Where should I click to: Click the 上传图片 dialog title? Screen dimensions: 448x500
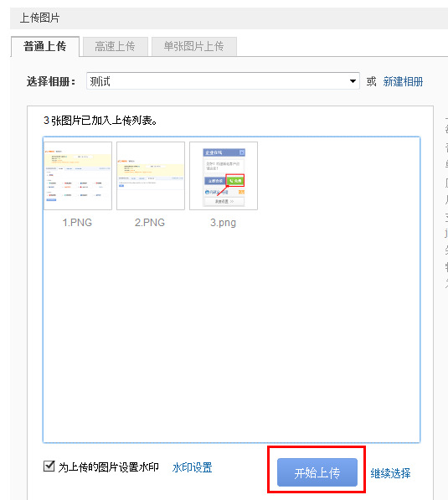pos(40,18)
